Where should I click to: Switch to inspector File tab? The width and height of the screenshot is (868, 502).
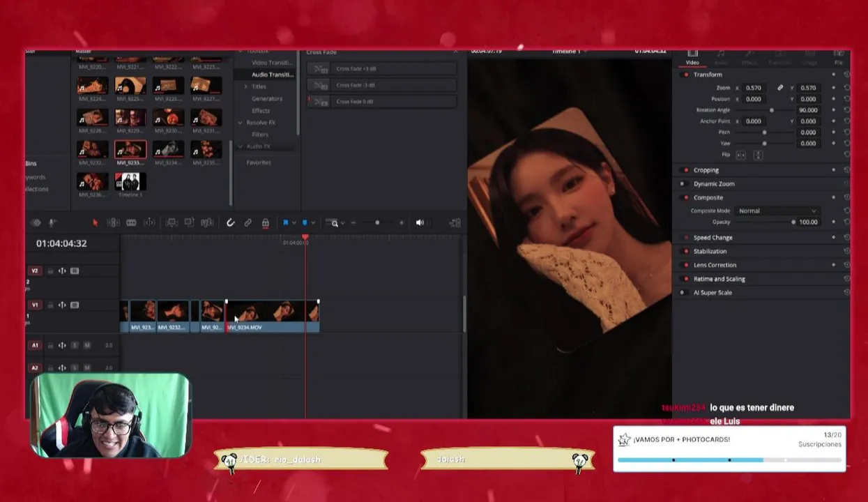click(x=839, y=57)
